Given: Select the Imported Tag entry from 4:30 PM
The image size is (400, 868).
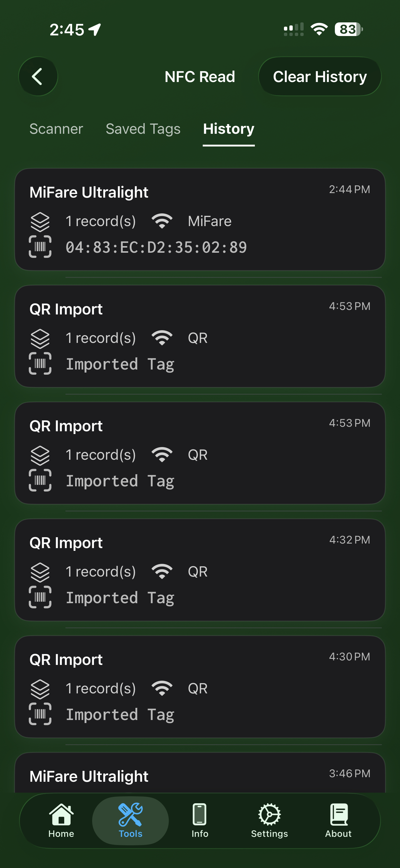Looking at the screenshot, I should tap(200, 687).
